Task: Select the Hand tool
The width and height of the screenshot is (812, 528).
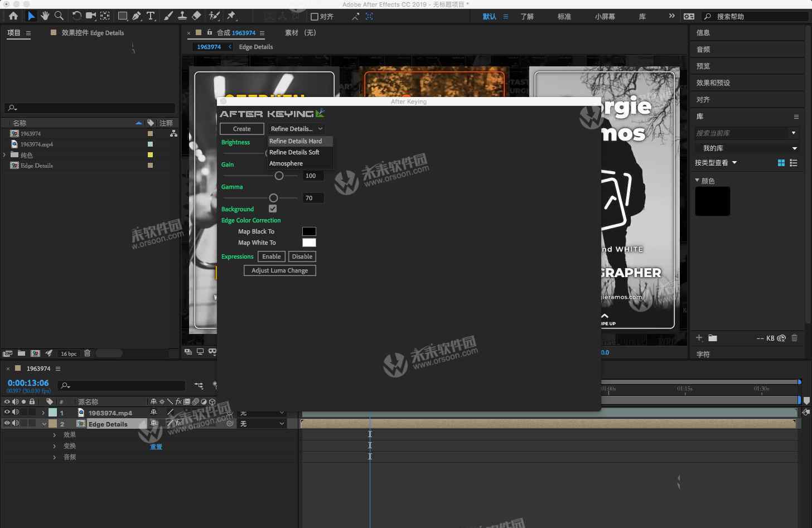Action: click(x=45, y=16)
